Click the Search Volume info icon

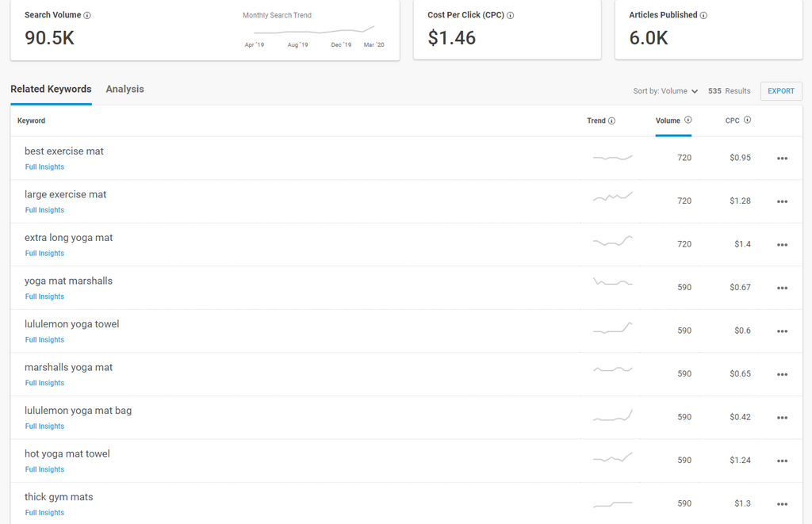click(x=87, y=16)
